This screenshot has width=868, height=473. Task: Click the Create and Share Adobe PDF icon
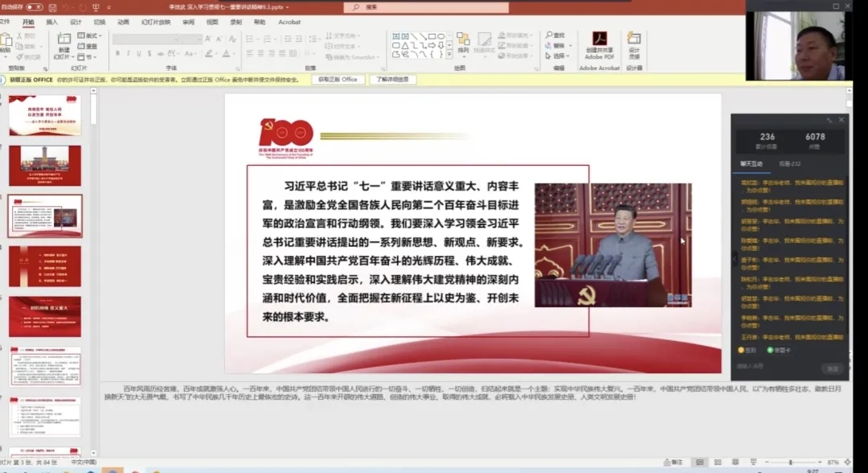(x=600, y=44)
